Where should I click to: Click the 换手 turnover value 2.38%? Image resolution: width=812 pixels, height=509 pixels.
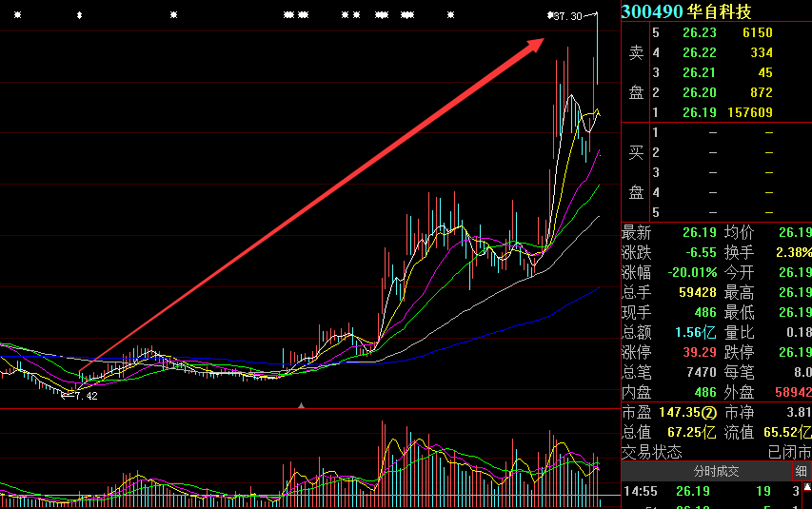point(792,252)
